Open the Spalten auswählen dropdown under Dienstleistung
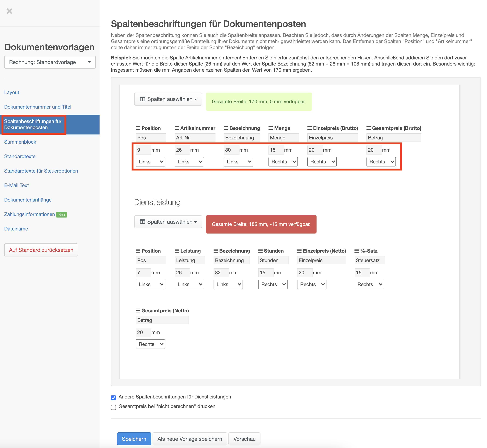 click(168, 222)
